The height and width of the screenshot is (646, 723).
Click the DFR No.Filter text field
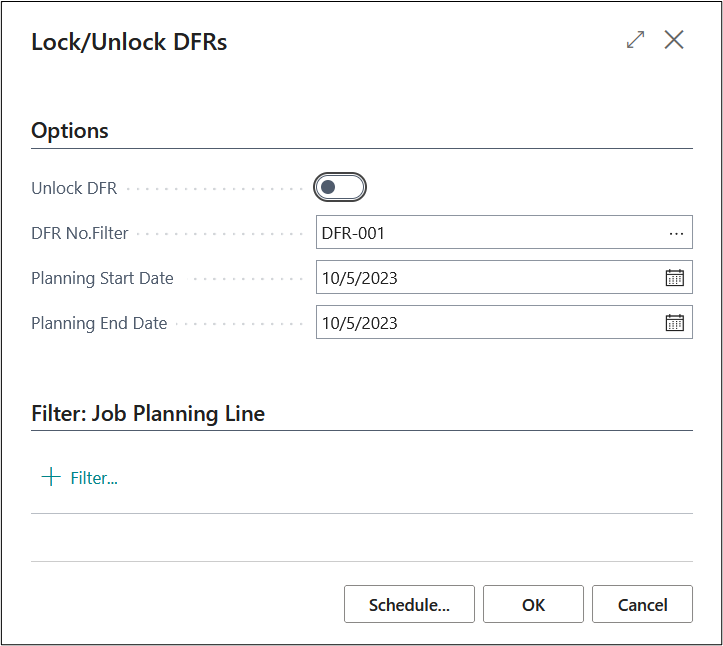(x=490, y=233)
